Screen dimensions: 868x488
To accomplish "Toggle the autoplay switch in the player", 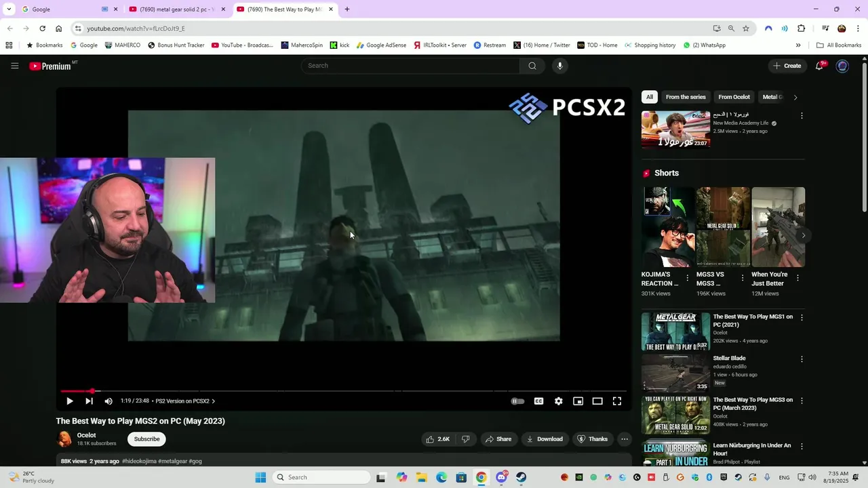I will [517, 401].
